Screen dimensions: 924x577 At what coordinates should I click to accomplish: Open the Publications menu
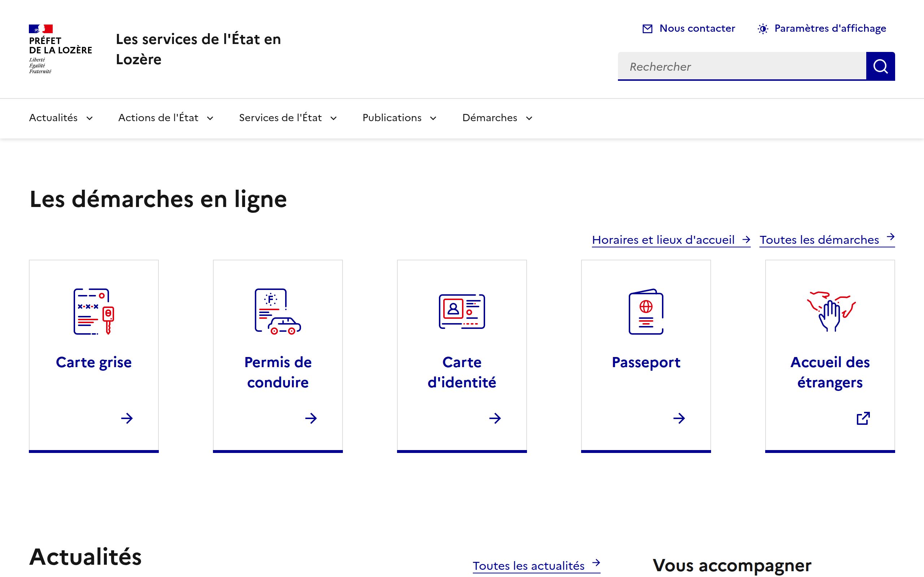pos(400,118)
